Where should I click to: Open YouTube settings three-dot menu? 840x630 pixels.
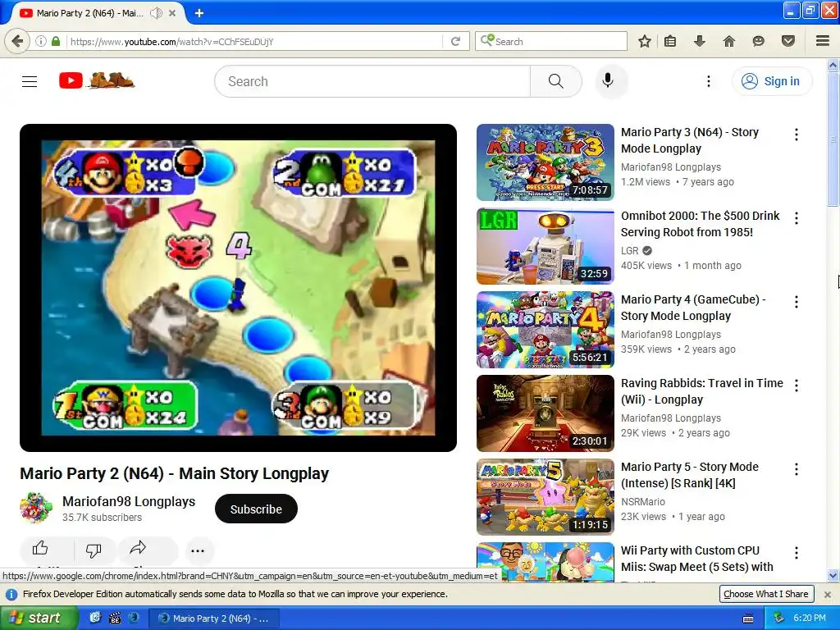(708, 81)
